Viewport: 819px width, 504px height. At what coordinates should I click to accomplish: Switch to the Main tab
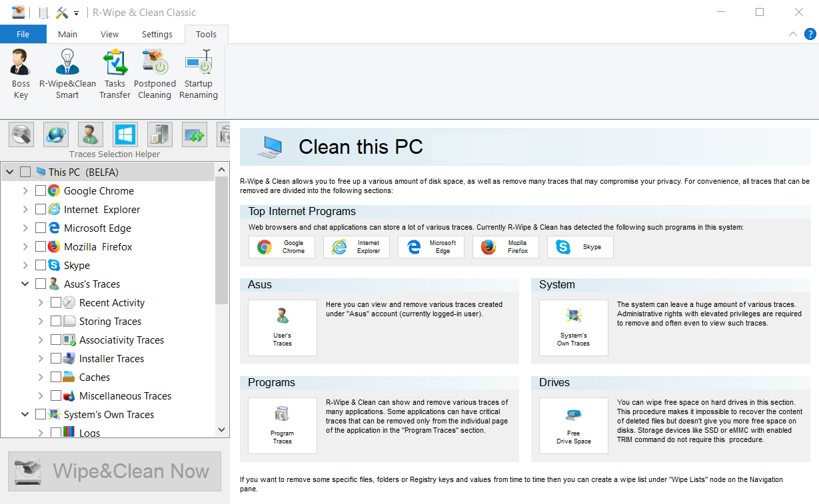(x=67, y=34)
